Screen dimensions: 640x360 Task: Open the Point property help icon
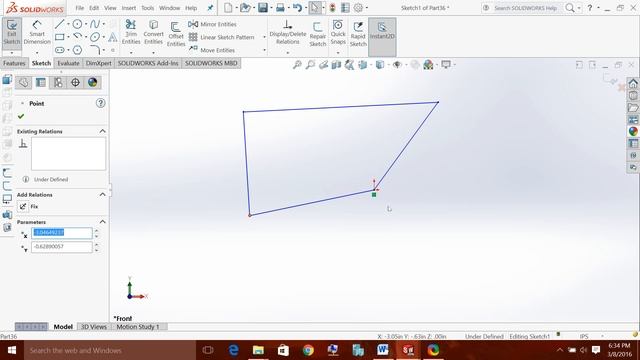pos(100,103)
